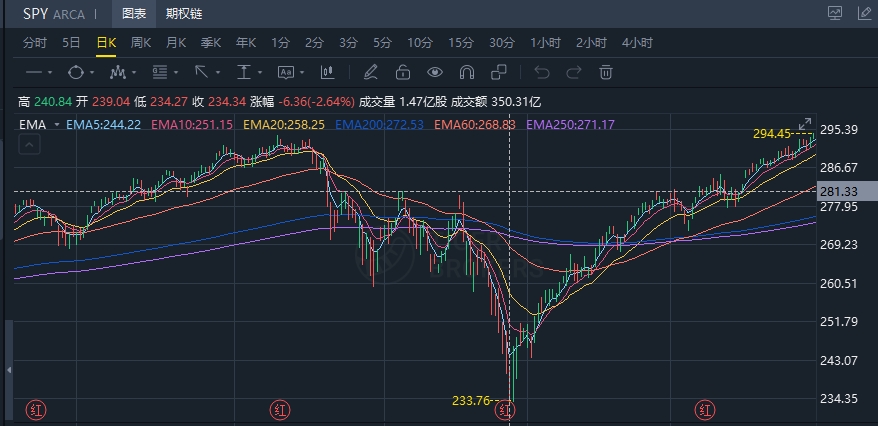Undo the last drawing action
Image resolution: width=878 pixels, height=426 pixels.
tap(541, 72)
